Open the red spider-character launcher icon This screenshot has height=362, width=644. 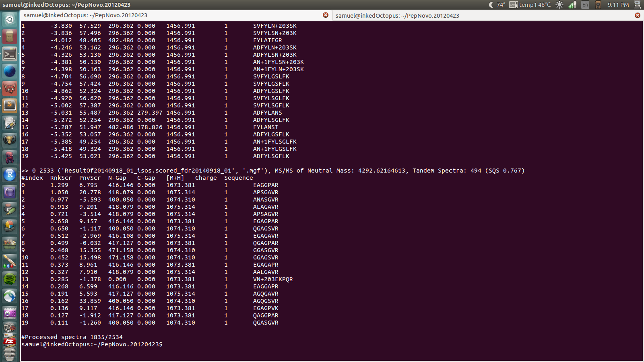click(x=10, y=158)
